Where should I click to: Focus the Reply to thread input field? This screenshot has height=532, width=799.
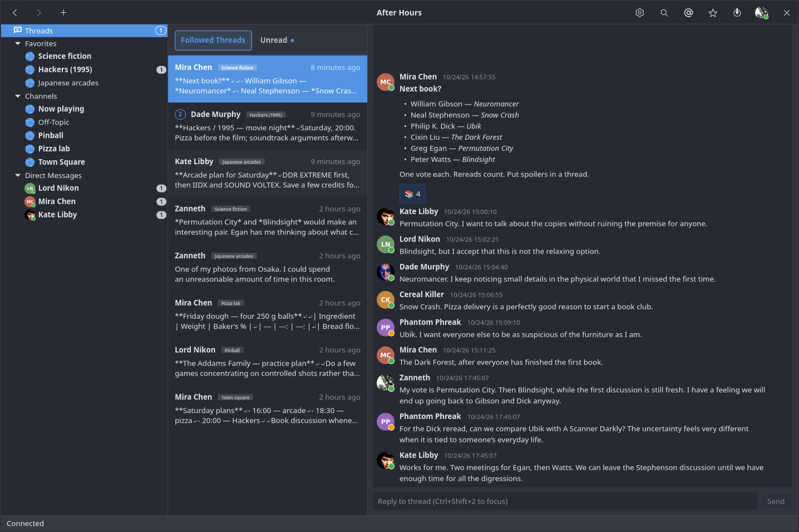(x=565, y=501)
